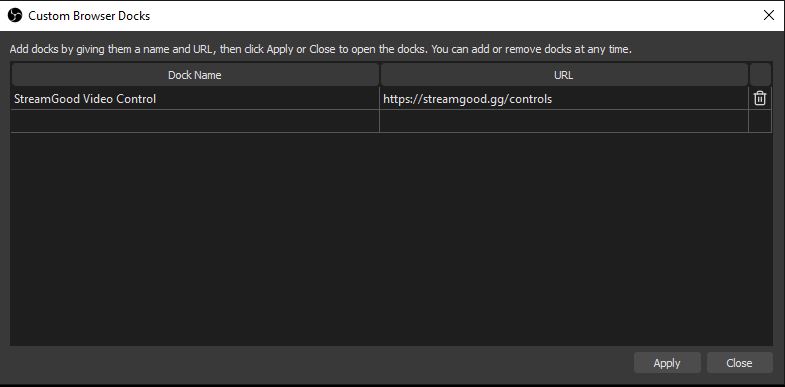The width and height of the screenshot is (785, 387).
Task: Click the OBS logo in title bar
Action: tap(15, 16)
